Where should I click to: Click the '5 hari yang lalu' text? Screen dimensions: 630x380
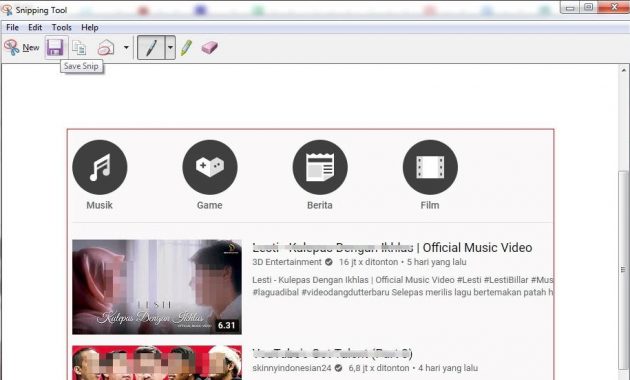click(x=436, y=262)
